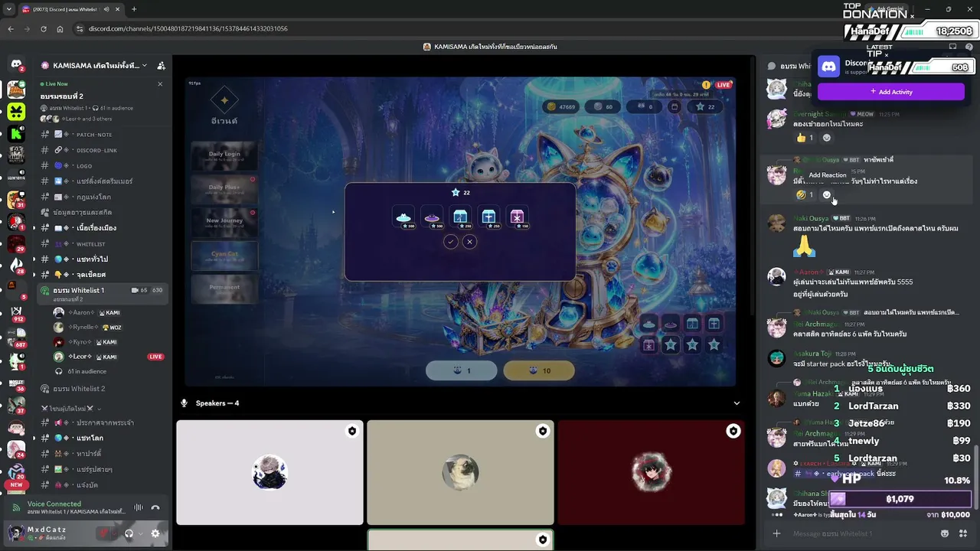This screenshot has width=980, height=551.
Task: Open the KAMISAMA server name dropdown
Action: tap(94, 66)
